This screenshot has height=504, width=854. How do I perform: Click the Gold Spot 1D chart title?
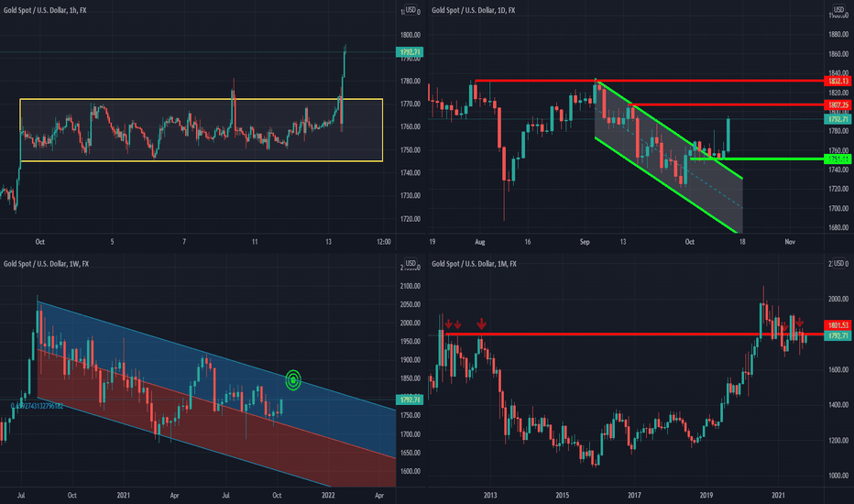pos(474,10)
